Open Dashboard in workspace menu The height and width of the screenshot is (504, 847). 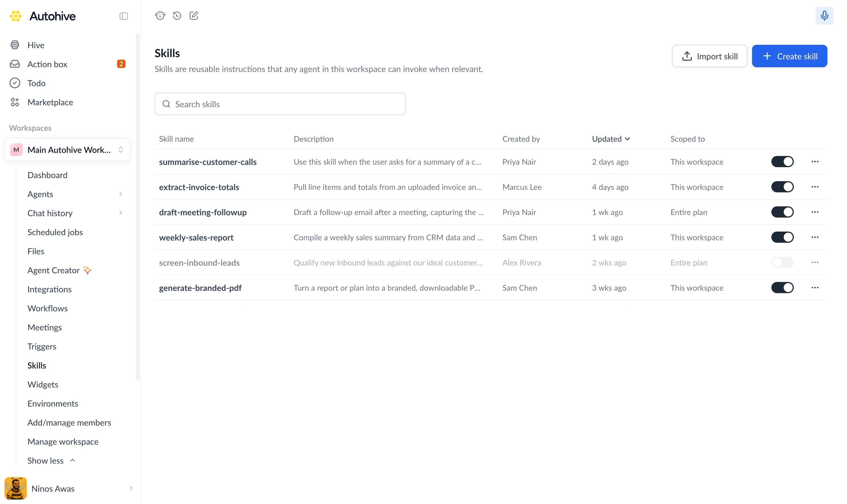[x=47, y=175]
